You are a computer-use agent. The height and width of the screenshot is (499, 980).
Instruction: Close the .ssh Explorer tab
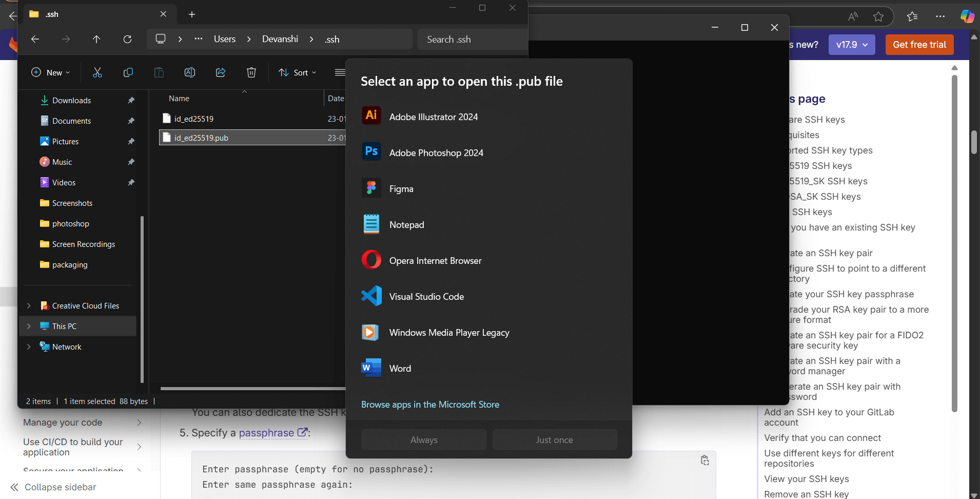tap(163, 14)
